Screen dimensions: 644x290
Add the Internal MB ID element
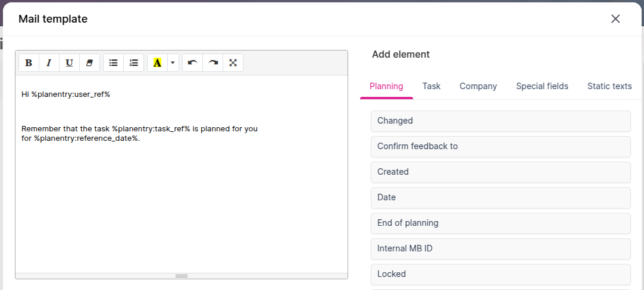[x=500, y=249]
